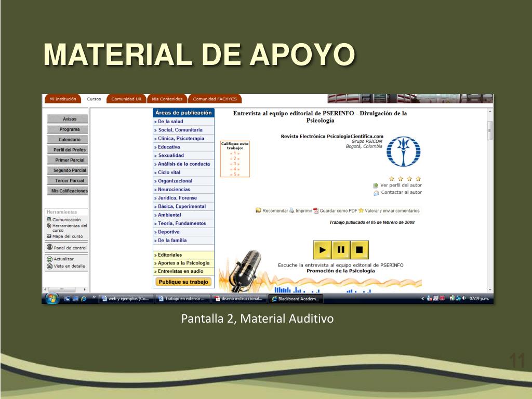Click the Guardar como PDF icon

point(316,211)
